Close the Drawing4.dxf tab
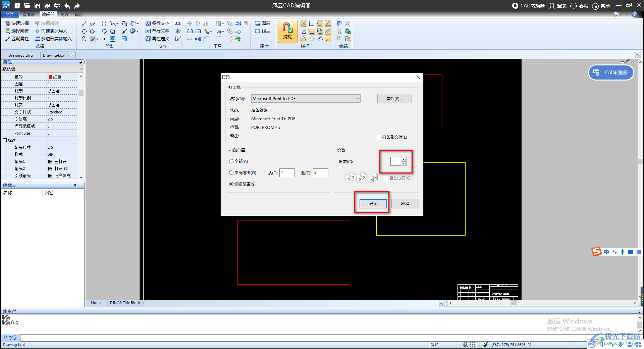The image size is (644, 349). point(71,55)
